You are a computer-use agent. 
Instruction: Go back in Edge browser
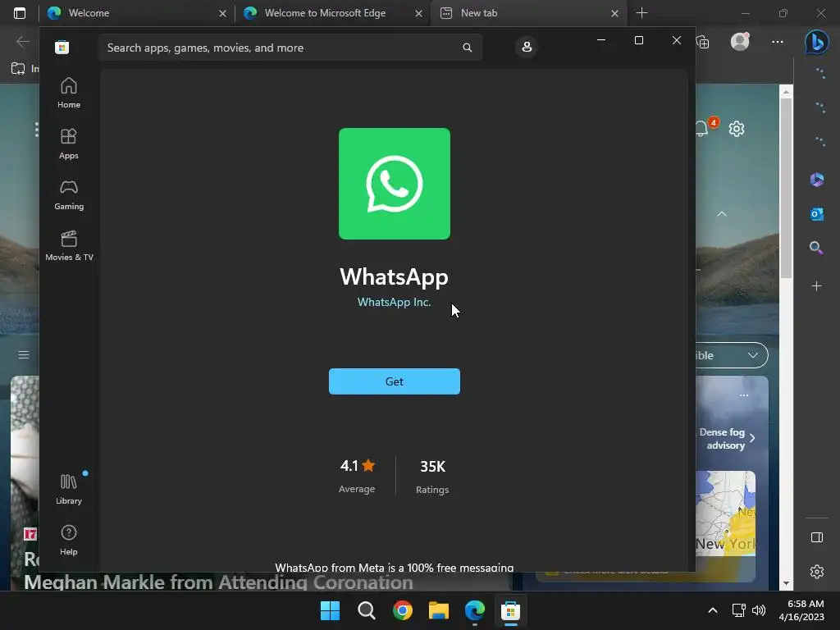(x=22, y=41)
